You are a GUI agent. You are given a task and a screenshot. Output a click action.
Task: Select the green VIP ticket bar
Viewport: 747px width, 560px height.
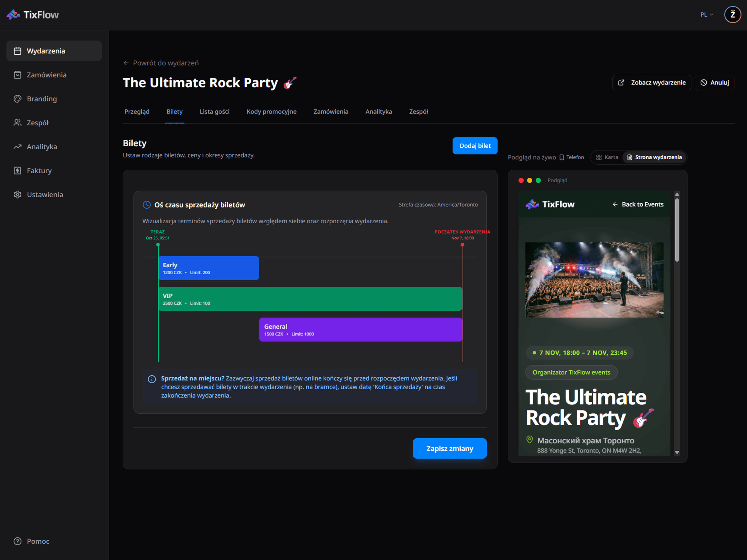coord(310,299)
